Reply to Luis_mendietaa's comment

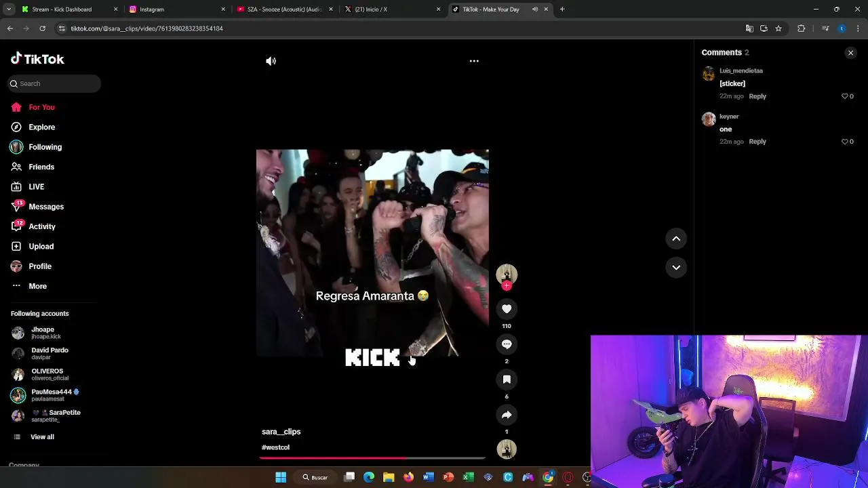(757, 96)
